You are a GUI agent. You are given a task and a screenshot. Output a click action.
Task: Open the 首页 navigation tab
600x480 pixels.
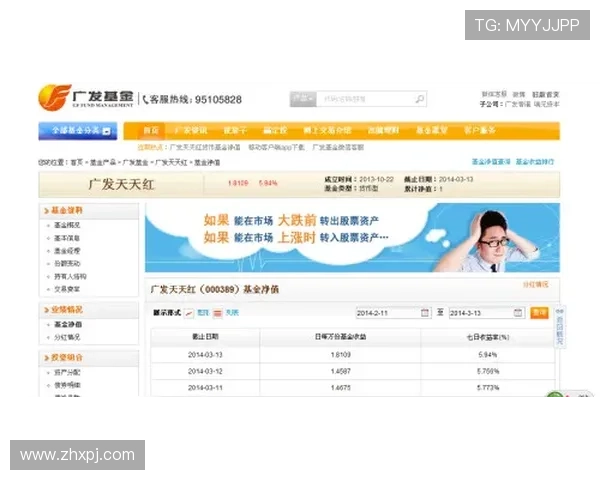tap(151, 131)
